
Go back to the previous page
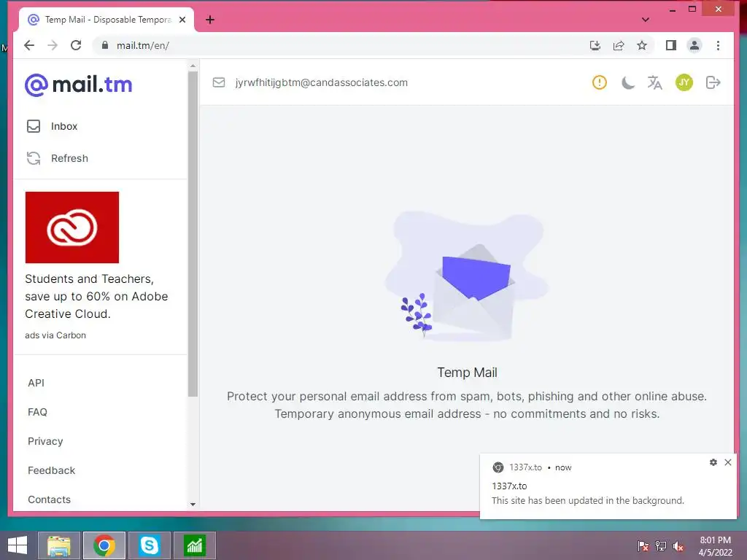click(x=29, y=45)
